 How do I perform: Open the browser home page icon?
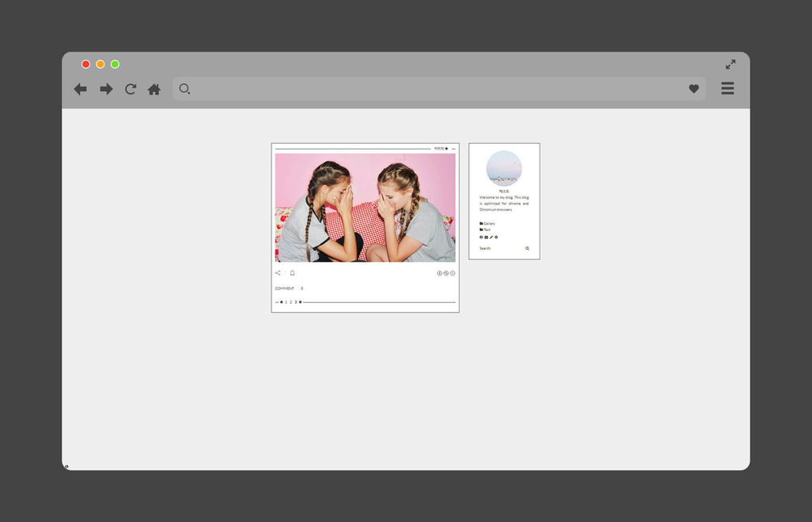pyautogui.click(x=154, y=89)
